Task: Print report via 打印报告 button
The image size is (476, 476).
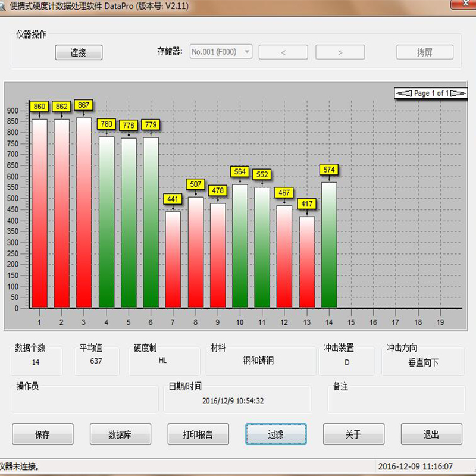Action: (x=198, y=434)
